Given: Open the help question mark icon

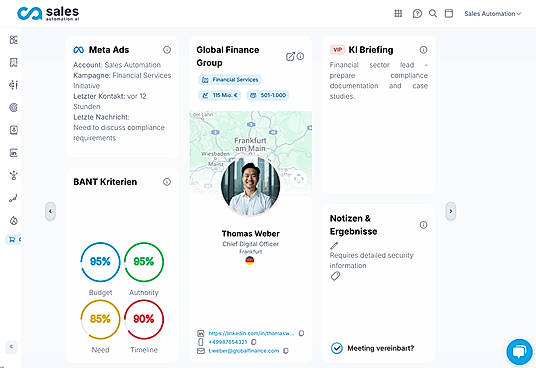Looking at the screenshot, I should (417, 13).
